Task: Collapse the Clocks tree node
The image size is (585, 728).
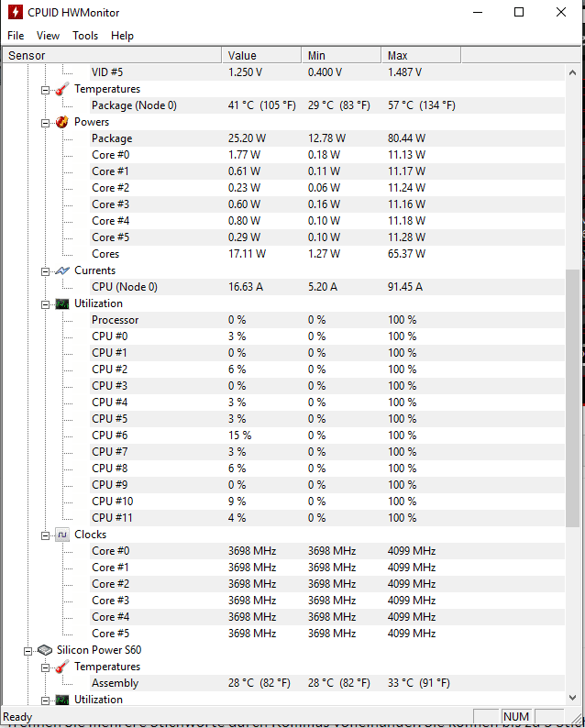Action: click(46, 535)
